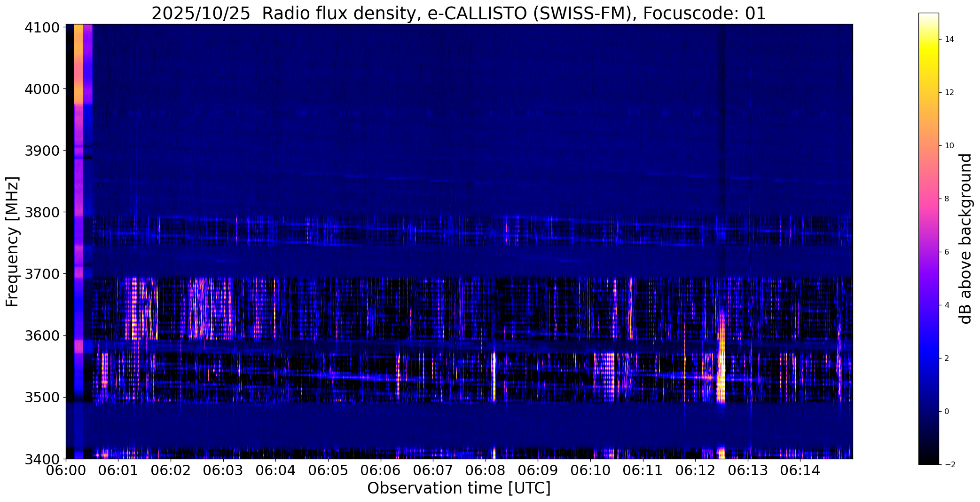Click the 06:06 time tick label

[381, 470]
